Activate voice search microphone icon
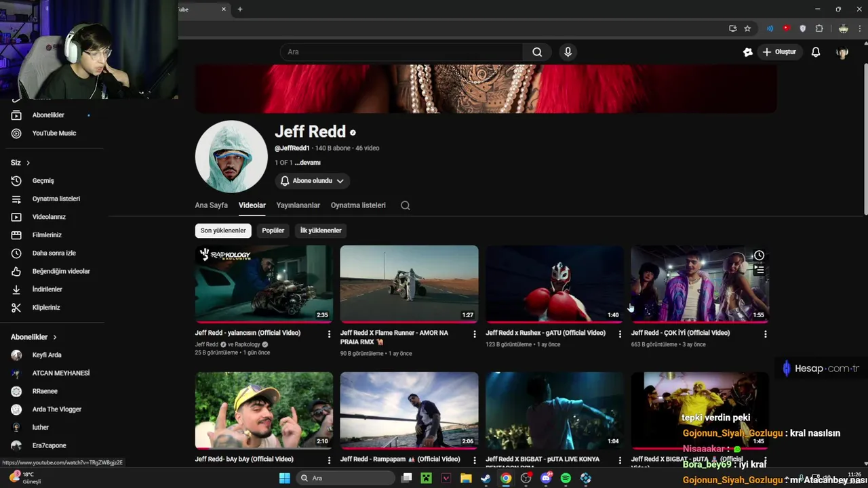Viewport: 868px width, 488px height. click(568, 52)
